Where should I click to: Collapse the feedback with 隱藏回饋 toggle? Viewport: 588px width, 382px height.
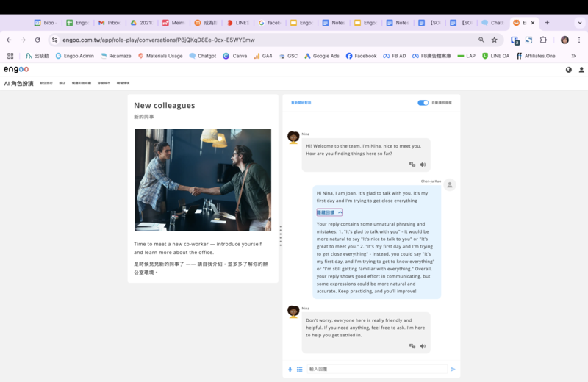click(329, 212)
